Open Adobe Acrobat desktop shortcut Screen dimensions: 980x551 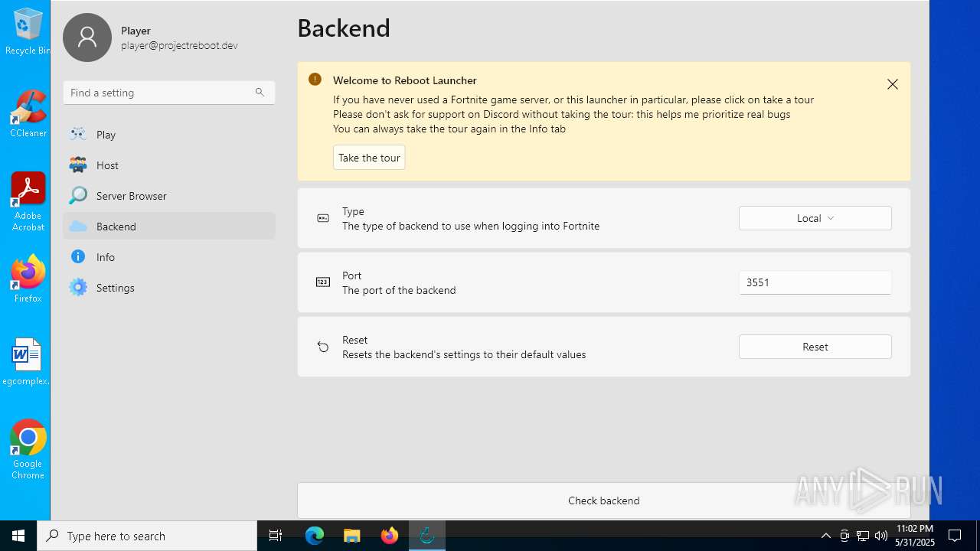coord(28,202)
